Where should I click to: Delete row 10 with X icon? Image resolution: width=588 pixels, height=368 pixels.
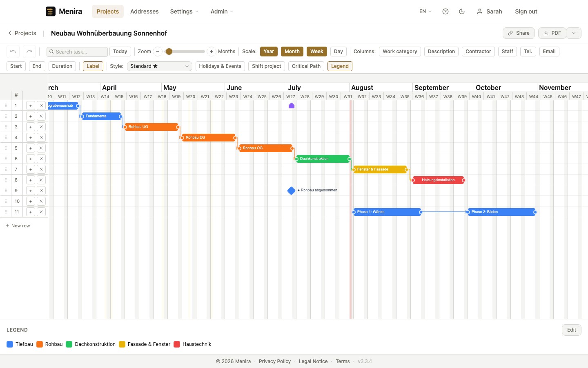(x=41, y=201)
